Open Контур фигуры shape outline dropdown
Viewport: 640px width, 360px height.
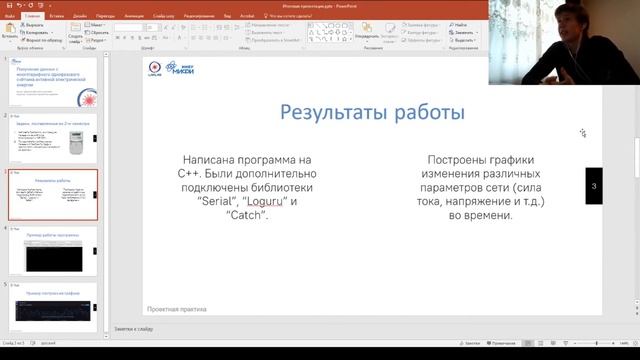point(420,33)
